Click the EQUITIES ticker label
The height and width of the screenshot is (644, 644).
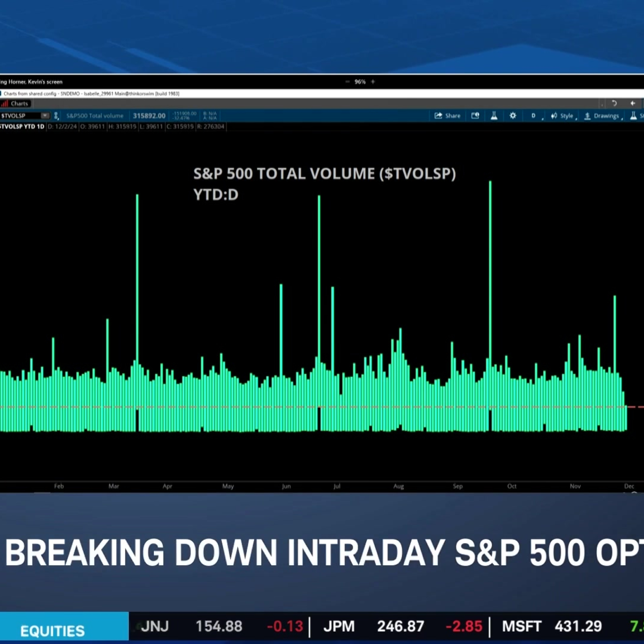point(52,631)
